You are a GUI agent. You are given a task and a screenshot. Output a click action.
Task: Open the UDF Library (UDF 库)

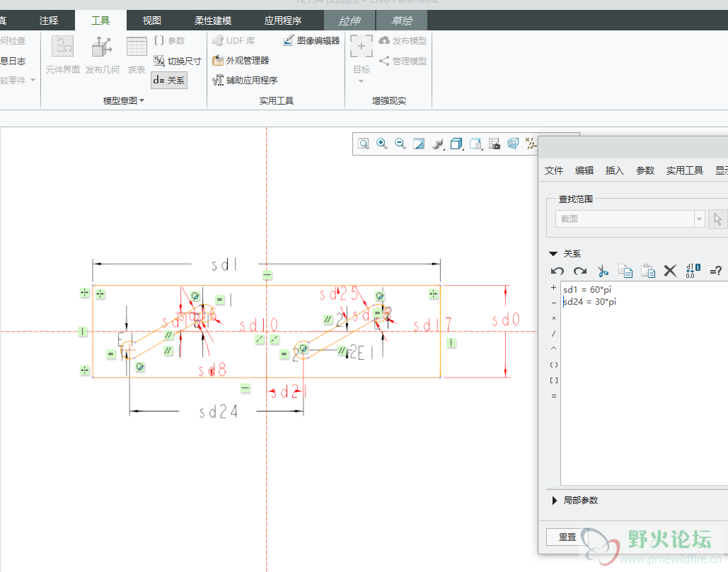point(233,40)
